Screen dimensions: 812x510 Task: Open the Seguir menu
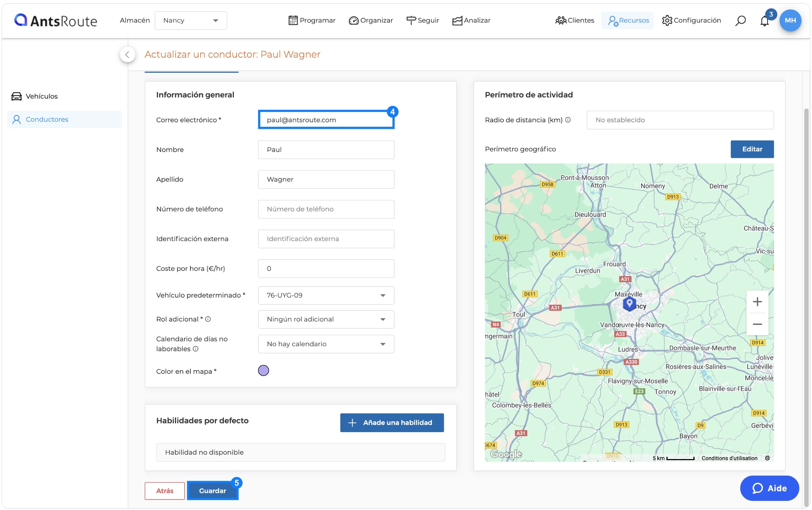(423, 20)
